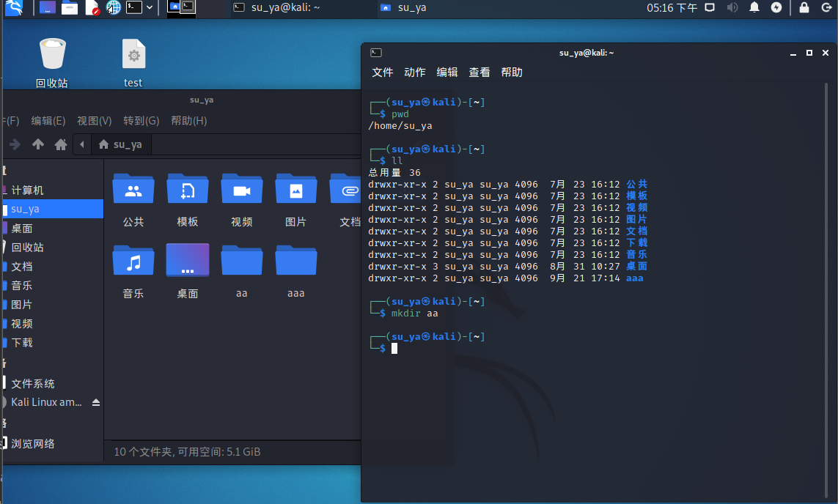
Task: Select 音乐 in the file manager sidebar
Action: 52,286
